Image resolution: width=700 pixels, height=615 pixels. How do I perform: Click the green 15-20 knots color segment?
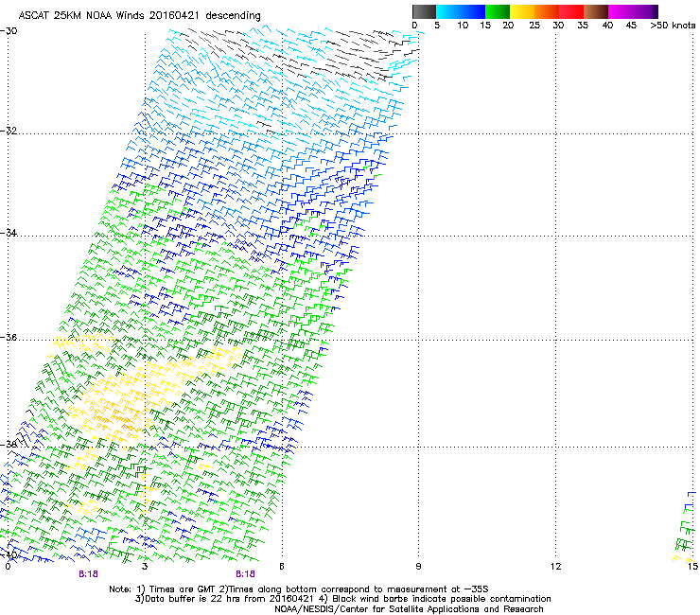[x=498, y=11]
